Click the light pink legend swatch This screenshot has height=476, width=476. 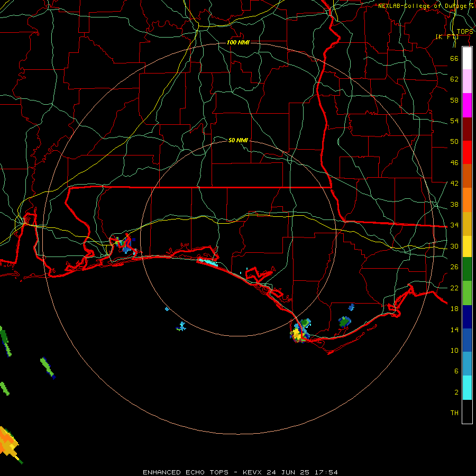tap(467, 81)
